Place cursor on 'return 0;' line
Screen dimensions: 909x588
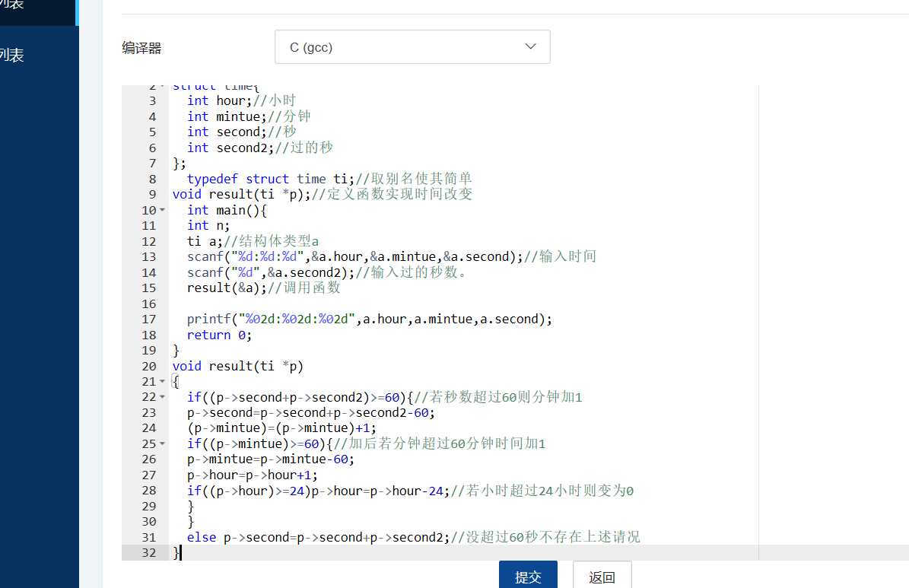(x=219, y=335)
